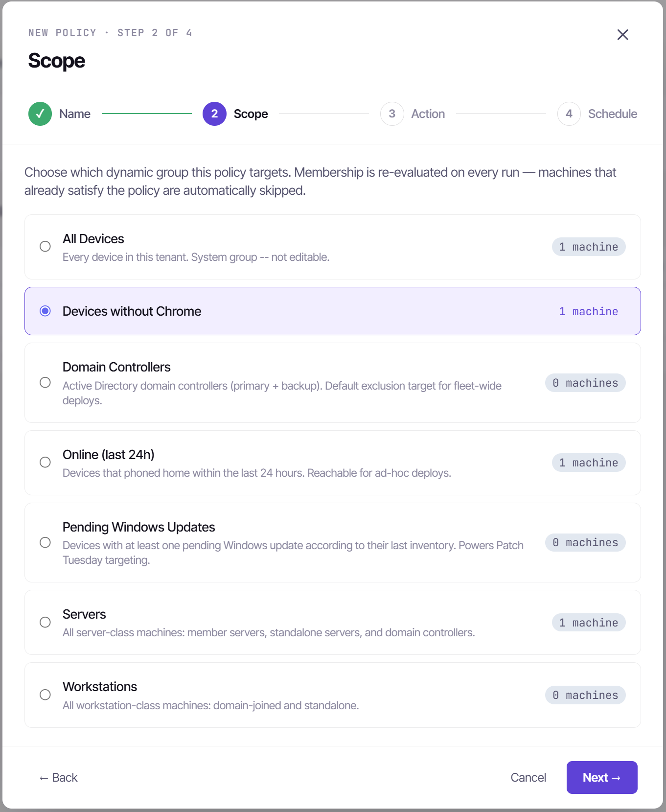Click the step 4 Schedule circle

(569, 114)
